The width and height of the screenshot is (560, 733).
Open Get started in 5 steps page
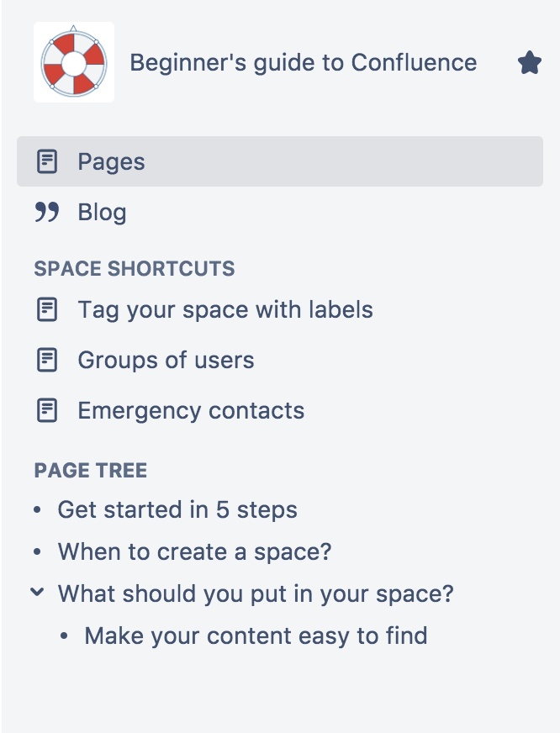(177, 509)
